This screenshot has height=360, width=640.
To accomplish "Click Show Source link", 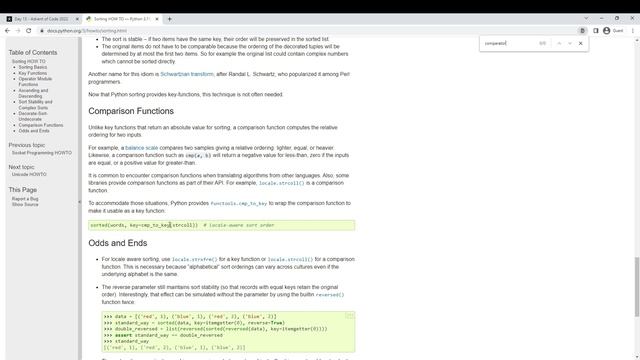I will coord(25,204).
